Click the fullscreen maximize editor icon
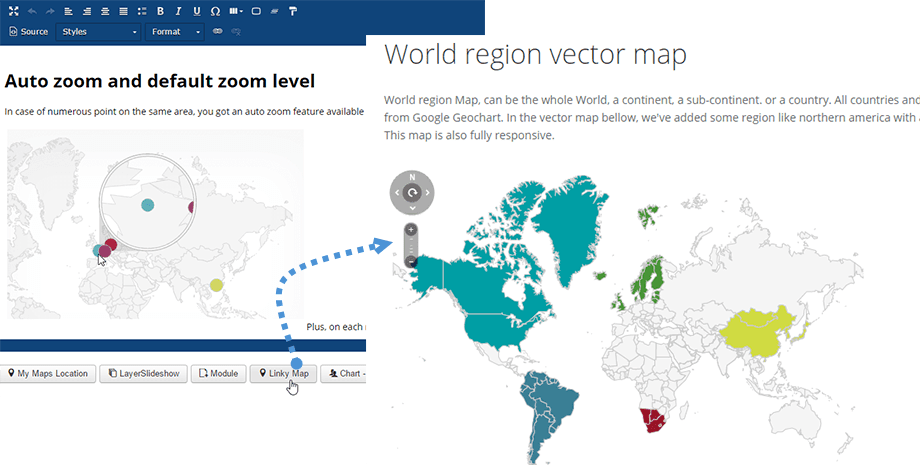This screenshot has width=920, height=465. 13,11
